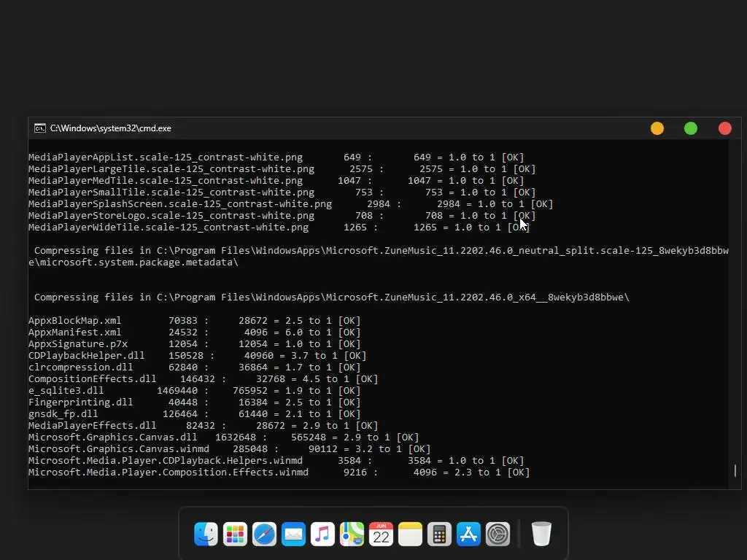Image resolution: width=747 pixels, height=560 pixels.
Task: Click Microsoft.Media.Player.Composition.Effects.winmd line
Action: coord(279,472)
